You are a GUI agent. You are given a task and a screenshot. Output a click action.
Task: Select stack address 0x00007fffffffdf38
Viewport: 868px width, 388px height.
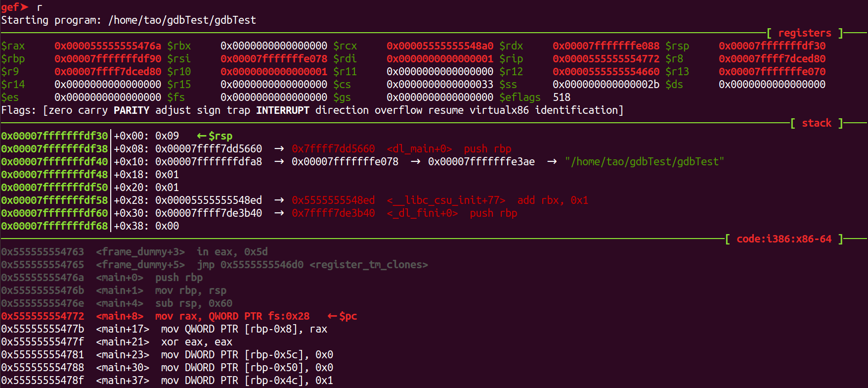(x=54, y=148)
